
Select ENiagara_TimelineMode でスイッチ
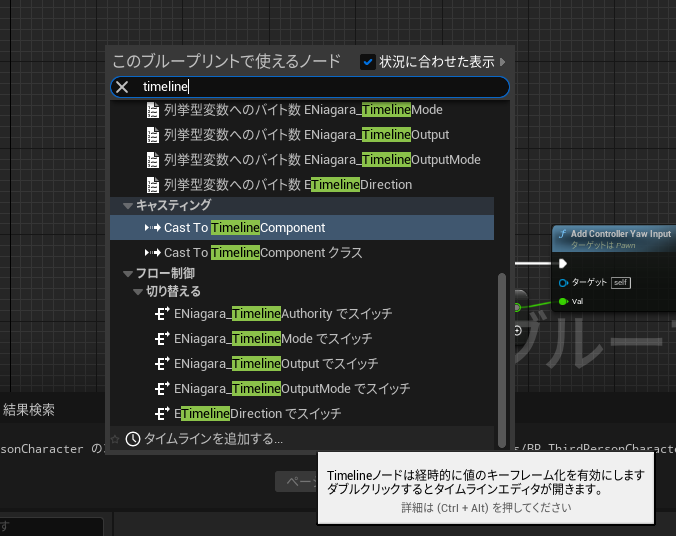tap(302, 339)
